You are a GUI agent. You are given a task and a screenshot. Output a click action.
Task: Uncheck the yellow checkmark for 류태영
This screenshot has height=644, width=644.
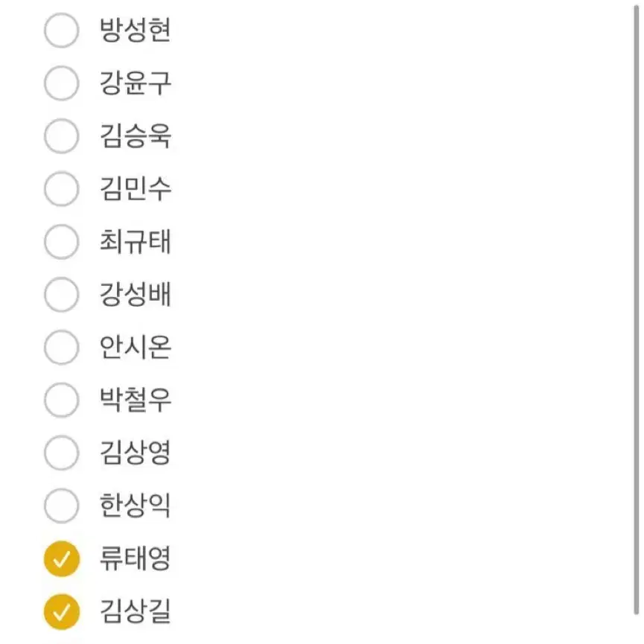(62, 559)
